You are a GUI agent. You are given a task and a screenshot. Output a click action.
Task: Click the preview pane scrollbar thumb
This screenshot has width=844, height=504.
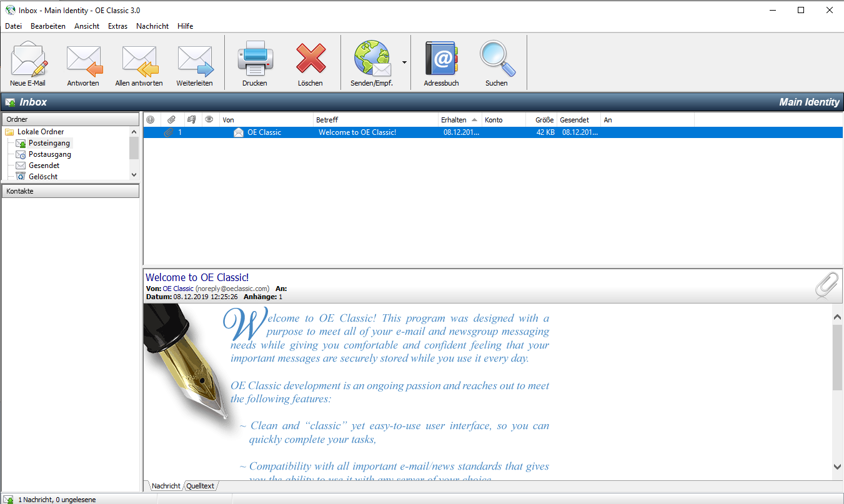(x=837, y=357)
